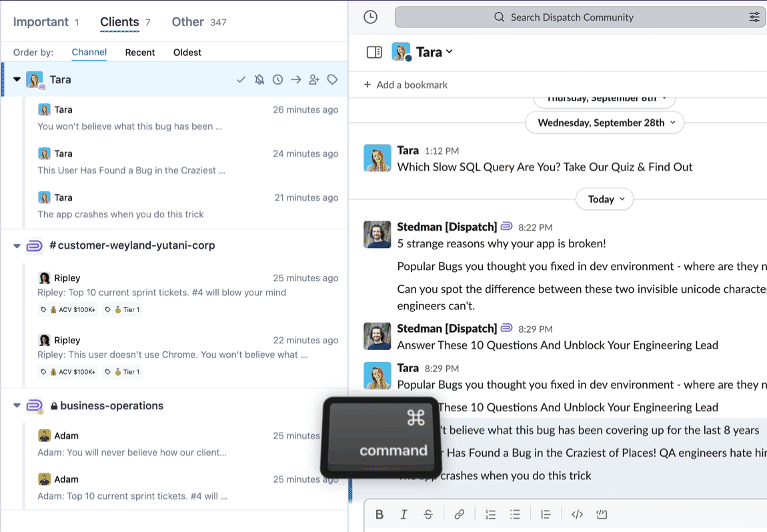Click the 1:12 PM timestamp on Tara's message
Viewport: 767px width, 532px height.
click(442, 151)
